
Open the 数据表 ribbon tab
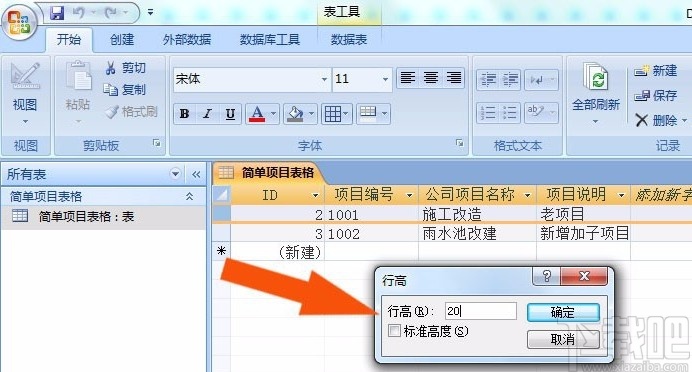349,40
